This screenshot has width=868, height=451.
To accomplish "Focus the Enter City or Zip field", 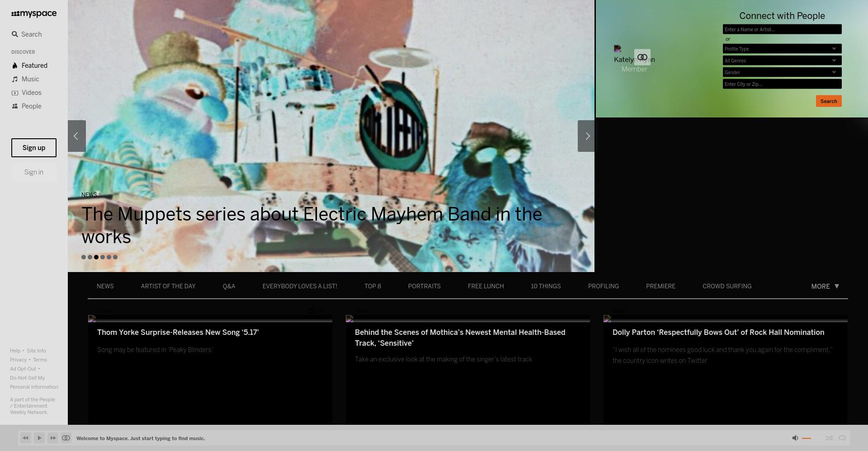I will click(x=782, y=84).
